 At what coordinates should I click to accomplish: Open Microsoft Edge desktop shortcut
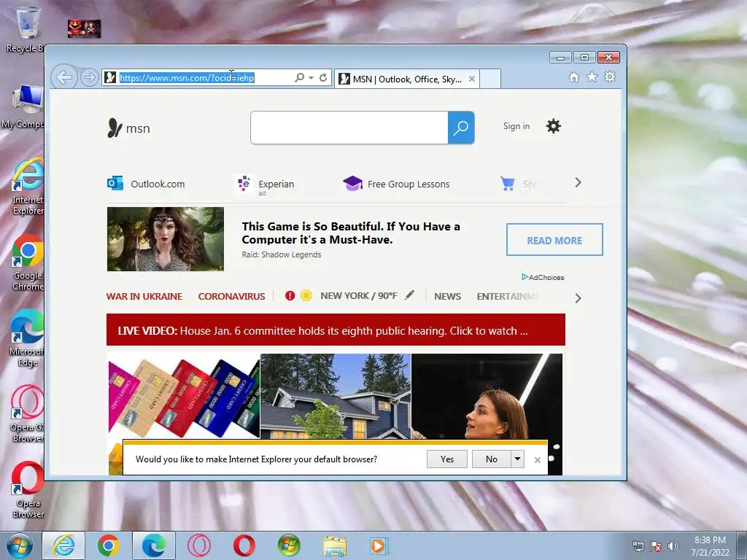pos(27,338)
